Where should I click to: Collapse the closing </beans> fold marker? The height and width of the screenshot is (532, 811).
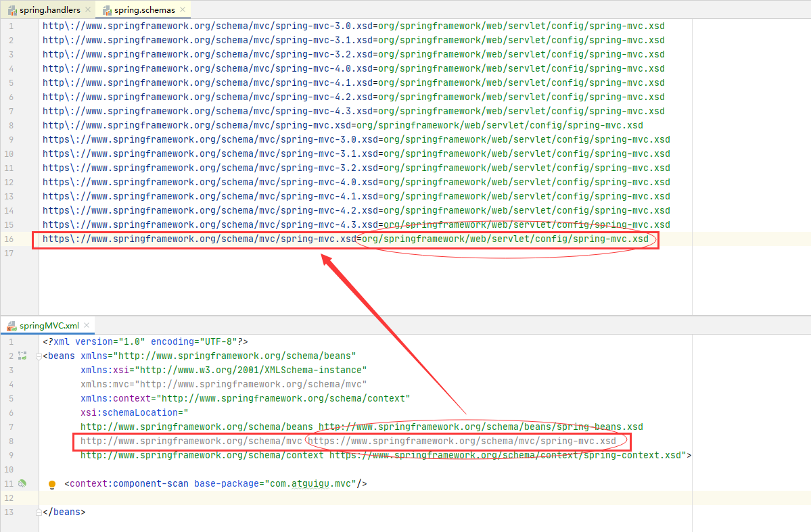39,512
